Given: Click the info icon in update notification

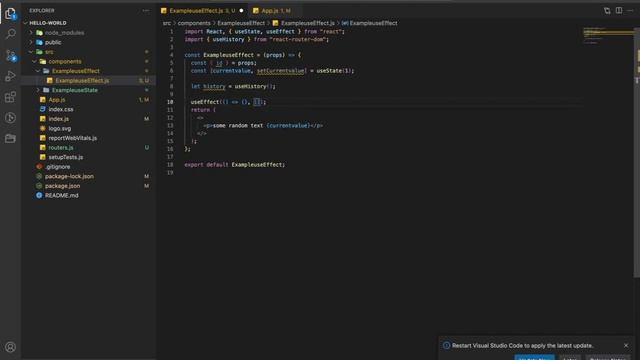Looking at the screenshot, I should click(x=447, y=345).
